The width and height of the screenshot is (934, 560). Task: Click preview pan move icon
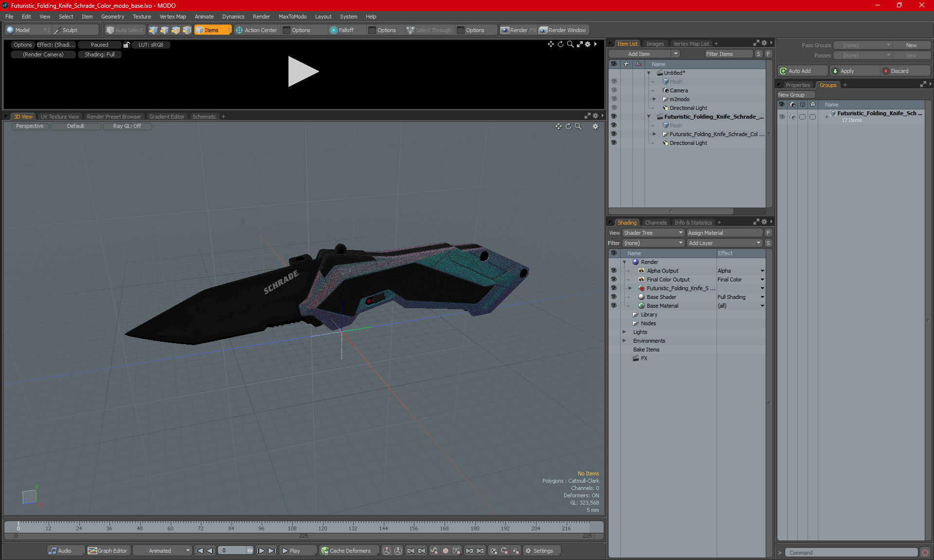click(551, 44)
